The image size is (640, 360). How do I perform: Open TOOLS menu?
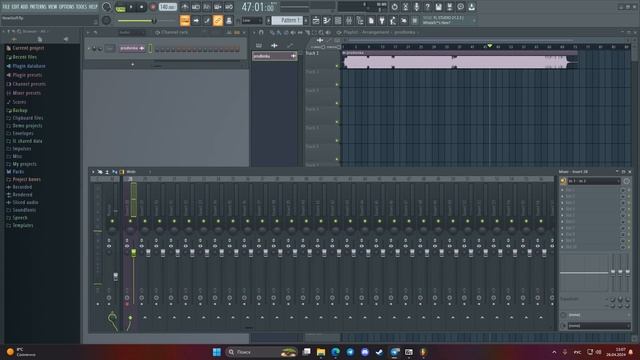(x=82, y=7)
